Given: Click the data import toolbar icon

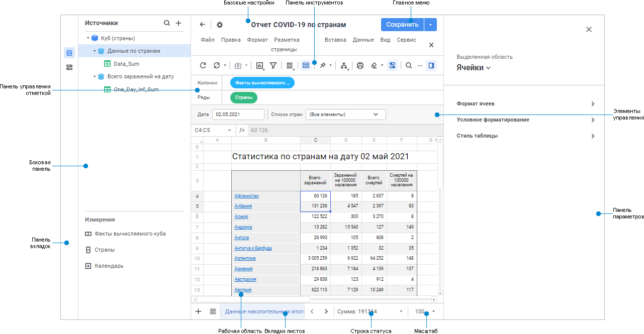Looking at the screenshot, I should (x=238, y=65).
